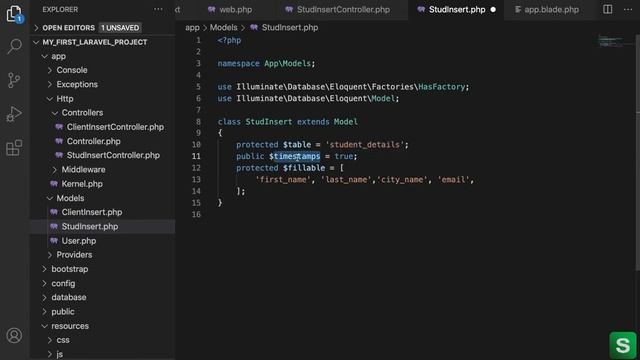Switch to the web.php tab
640x360 pixels.
pos(230,9)
